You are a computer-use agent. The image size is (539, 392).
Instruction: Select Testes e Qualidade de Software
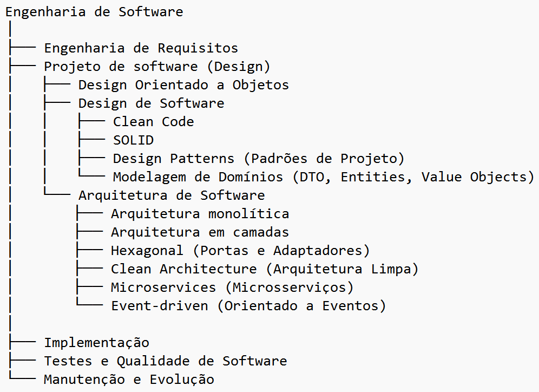165,361
